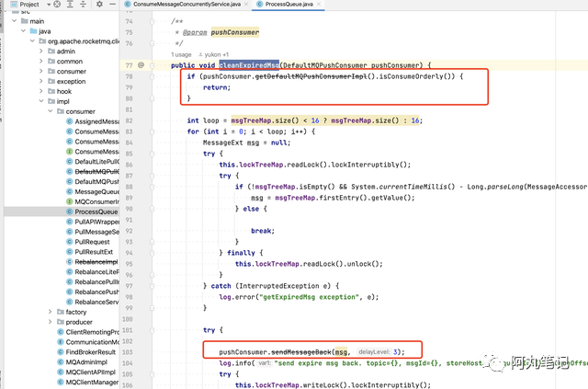Image resolution: width=588 pixels, height=389 pixels.
Task: Select the ProcessQueue.java editor tab
Action: (x=285, y=4)
